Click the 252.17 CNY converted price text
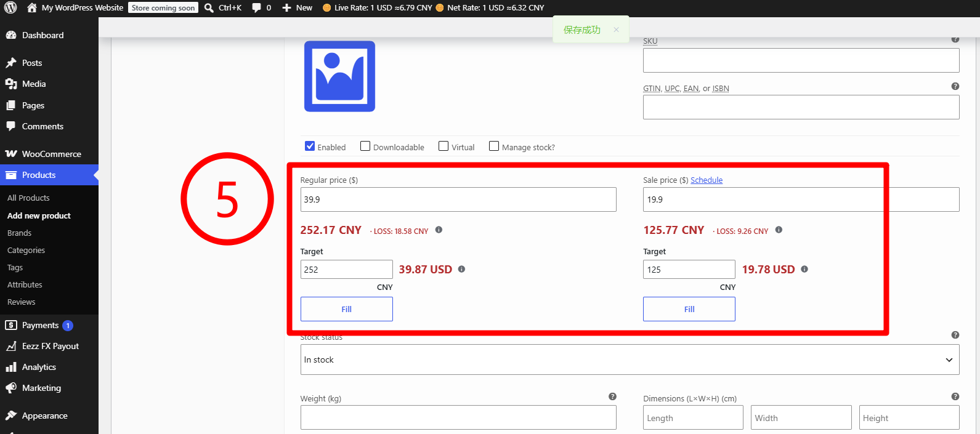This screenshot has width=980, height=434. 331,230
